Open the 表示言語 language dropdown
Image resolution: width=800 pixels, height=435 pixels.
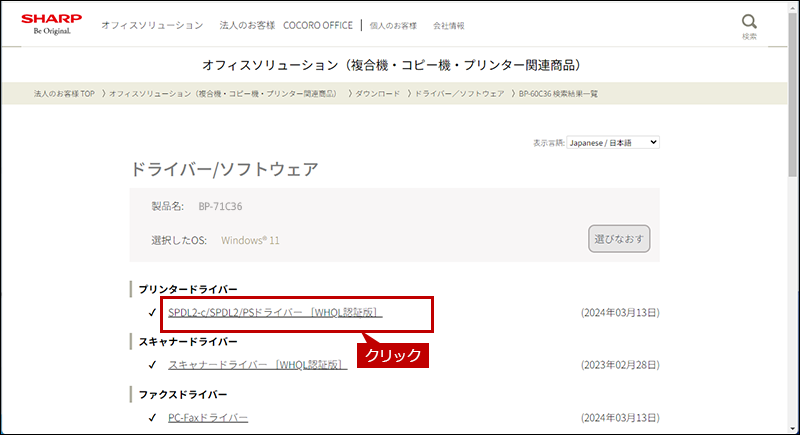tap(613, 143)
